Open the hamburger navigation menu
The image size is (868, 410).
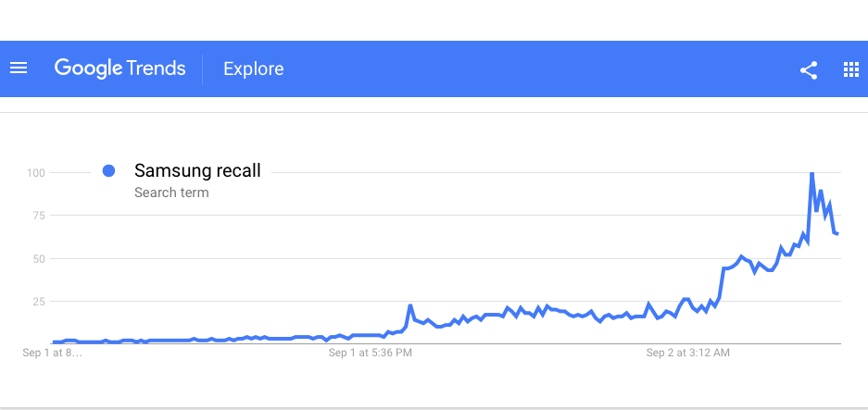(19, 68)
